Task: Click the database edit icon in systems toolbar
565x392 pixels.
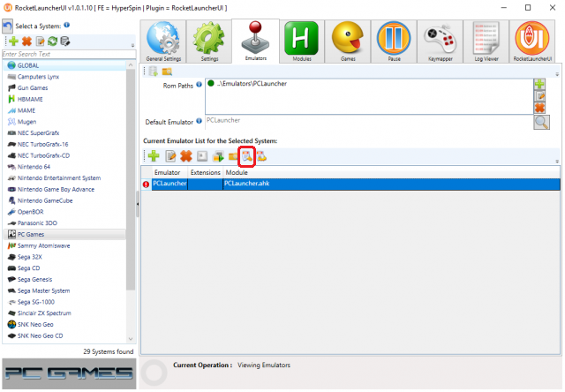Action: pos(65,41)
